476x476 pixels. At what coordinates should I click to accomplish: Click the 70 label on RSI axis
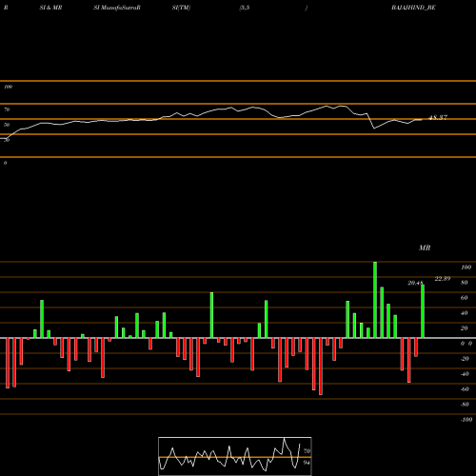point(7,109)
